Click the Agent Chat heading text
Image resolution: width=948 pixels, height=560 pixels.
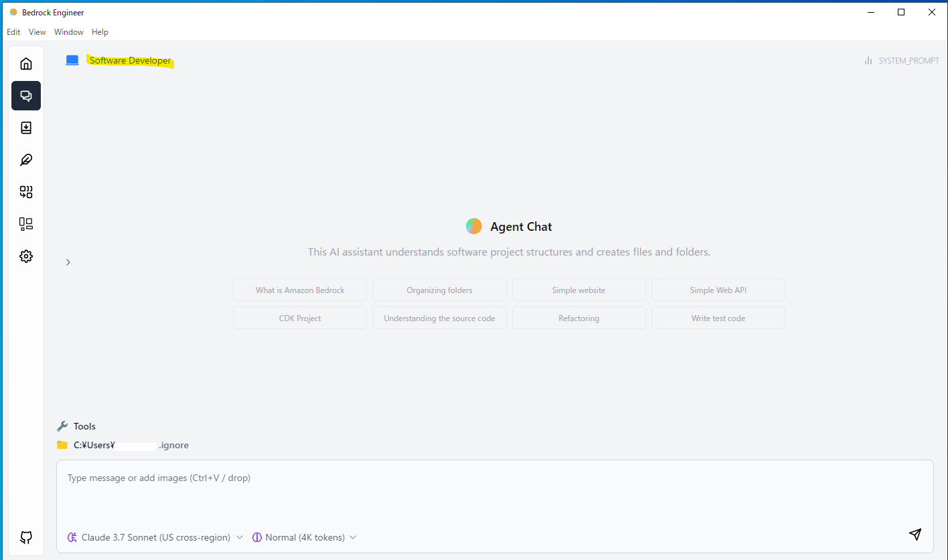tap(521, 227)
